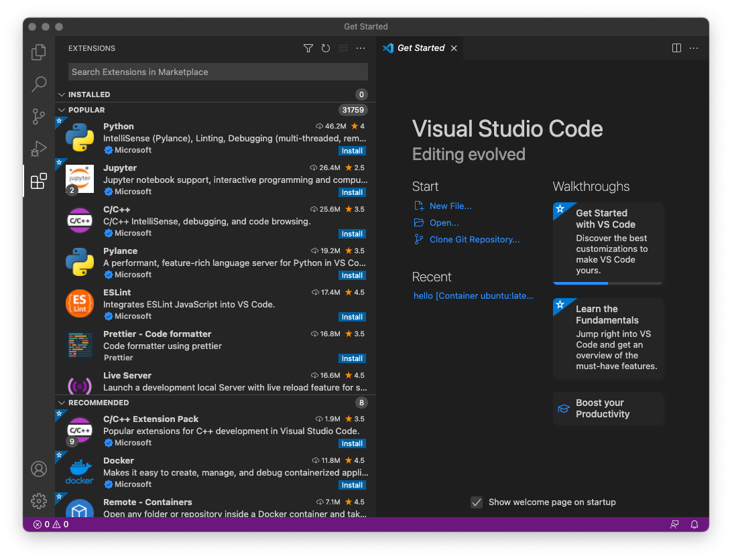732x560 pixels.
Task: Click the RECOMMENDED count badge 8
Action: [x=361, y=403]
